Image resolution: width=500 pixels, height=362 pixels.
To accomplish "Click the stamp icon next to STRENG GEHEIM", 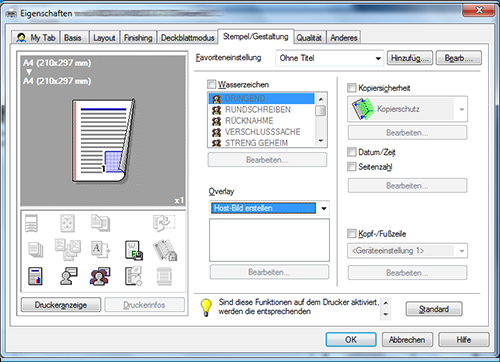I will 217,143.
